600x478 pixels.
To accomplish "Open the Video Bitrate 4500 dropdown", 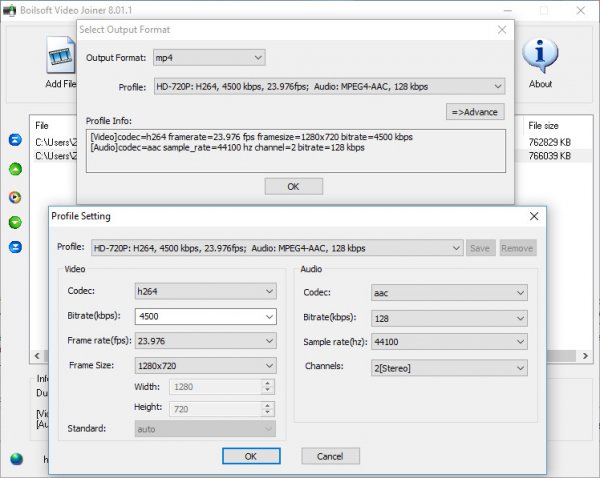I will tap(205, 316).
